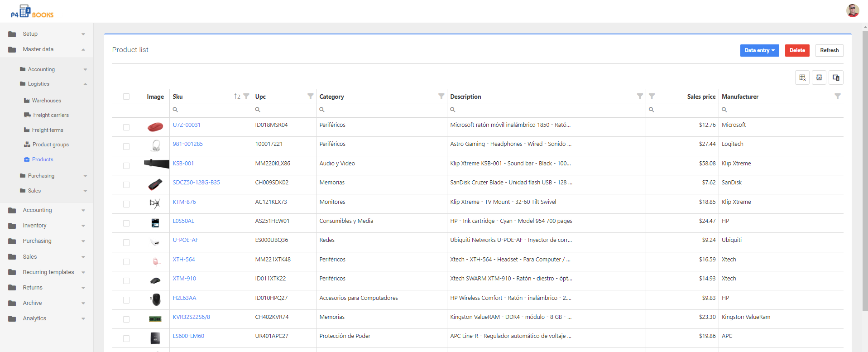Open the Upc column filter funnel
The height and width of the screenshot is (352, 868).
[310, 96]
